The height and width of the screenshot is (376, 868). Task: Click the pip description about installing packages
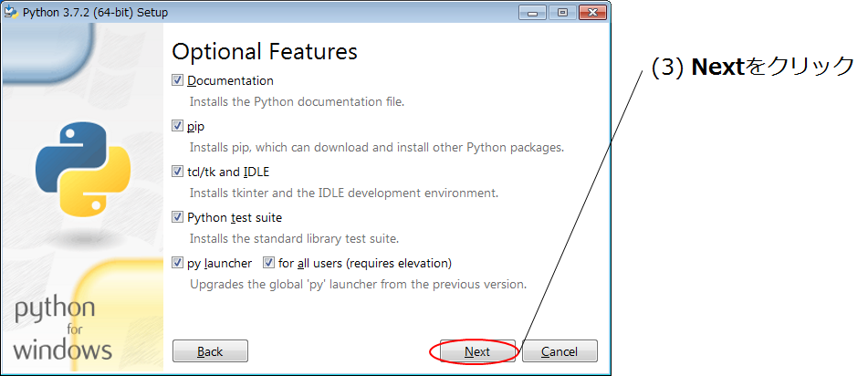click(x=377, y=148)
